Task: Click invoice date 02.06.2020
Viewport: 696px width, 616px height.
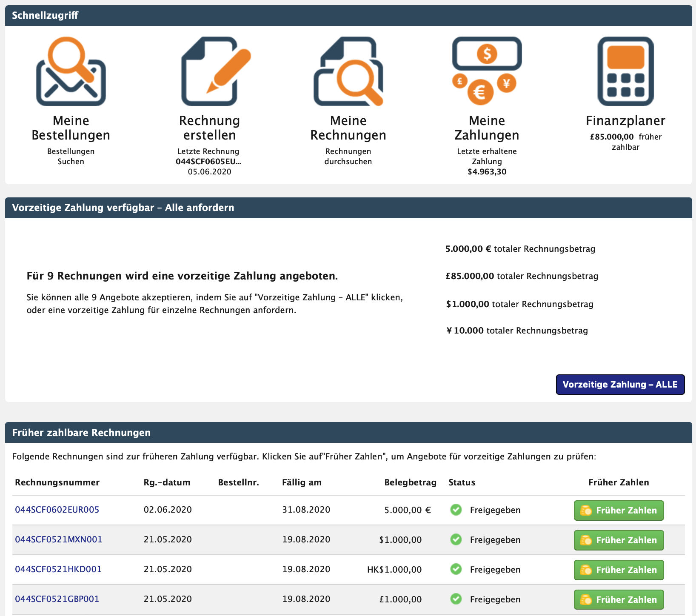Action: (x=168, y=510)
